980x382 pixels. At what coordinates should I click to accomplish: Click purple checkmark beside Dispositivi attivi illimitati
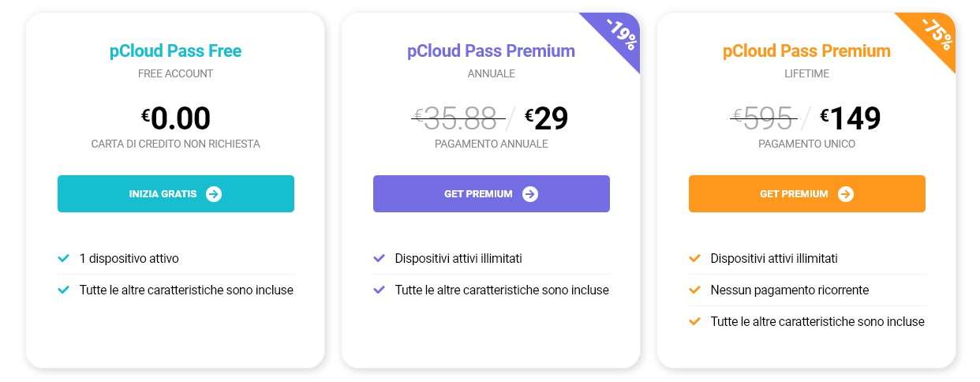[380, 258]
